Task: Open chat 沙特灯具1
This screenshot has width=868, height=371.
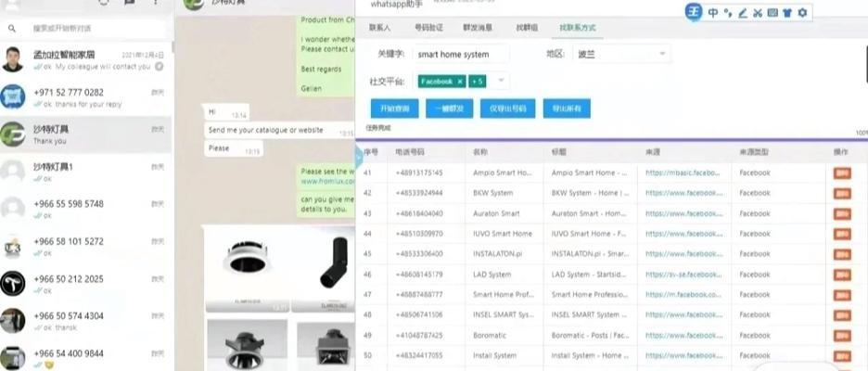Action: 86,172
